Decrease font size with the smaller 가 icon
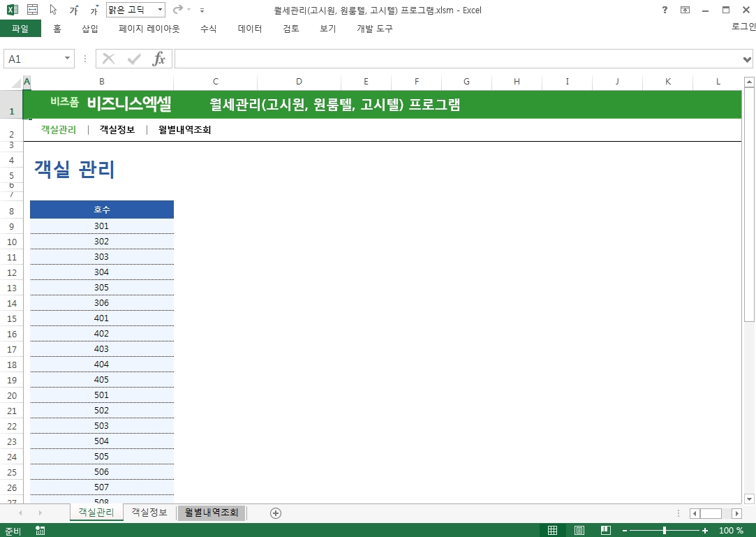 tap(94, 10)
